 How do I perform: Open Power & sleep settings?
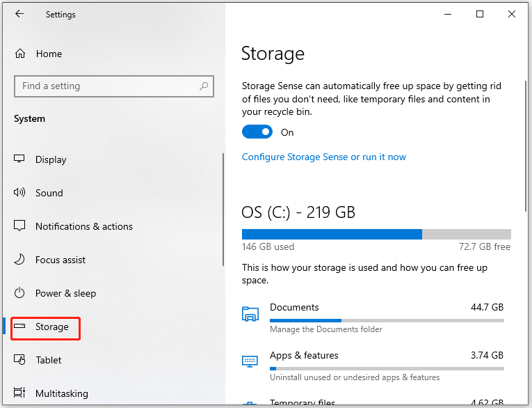pos(65,293)
